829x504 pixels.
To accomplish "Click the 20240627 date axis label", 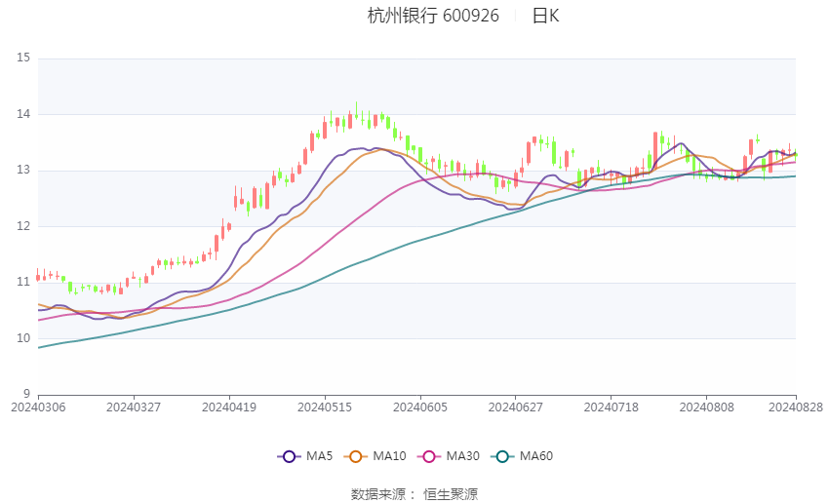I will [x=516, y=407].
